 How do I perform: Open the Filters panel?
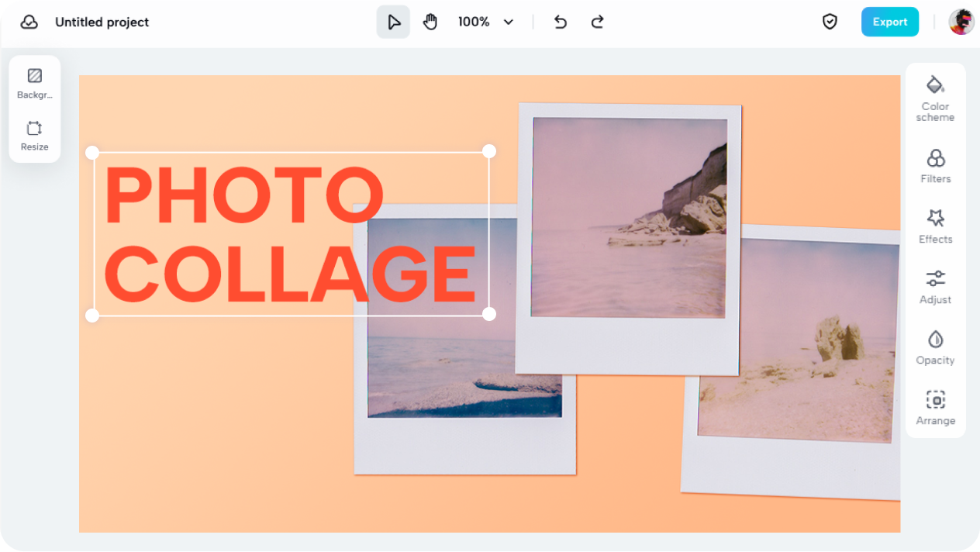[935, 165]
